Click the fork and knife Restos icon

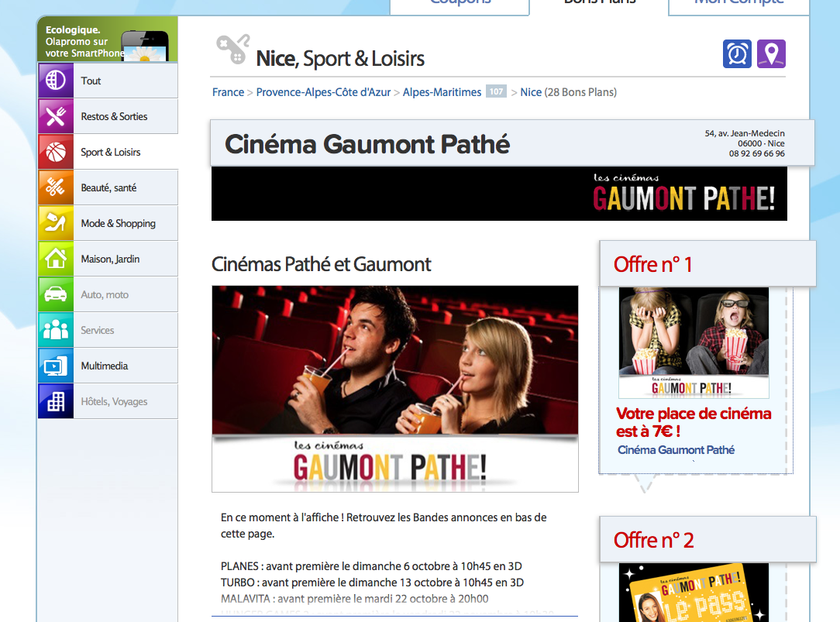(56, 116)
